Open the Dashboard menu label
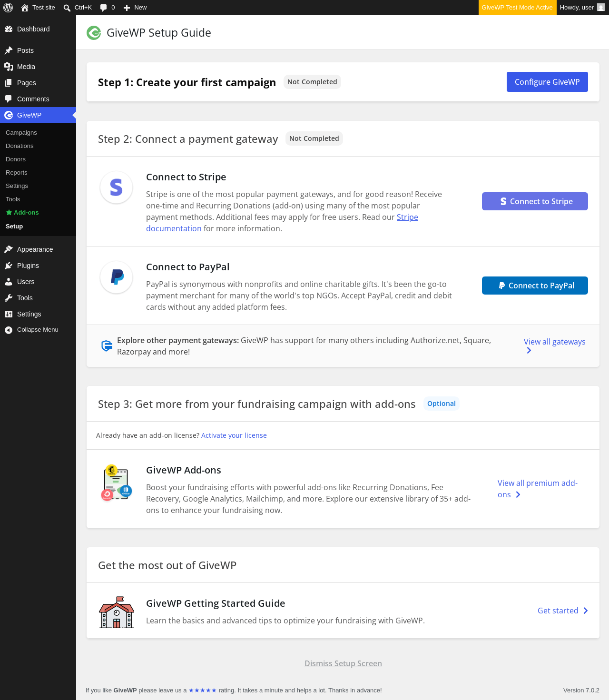Screen dimensions: 609x700 33,29
